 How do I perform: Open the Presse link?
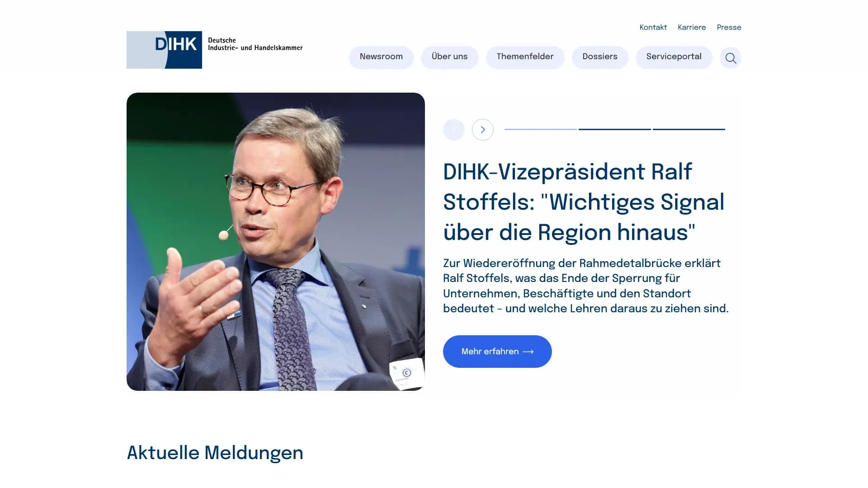click(729, 28)
